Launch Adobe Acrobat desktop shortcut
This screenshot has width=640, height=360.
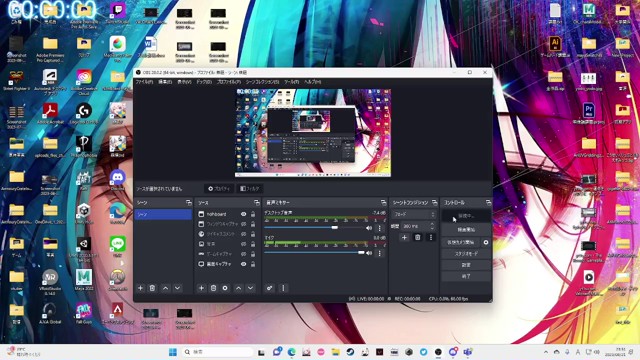click(x=50, y=113)
